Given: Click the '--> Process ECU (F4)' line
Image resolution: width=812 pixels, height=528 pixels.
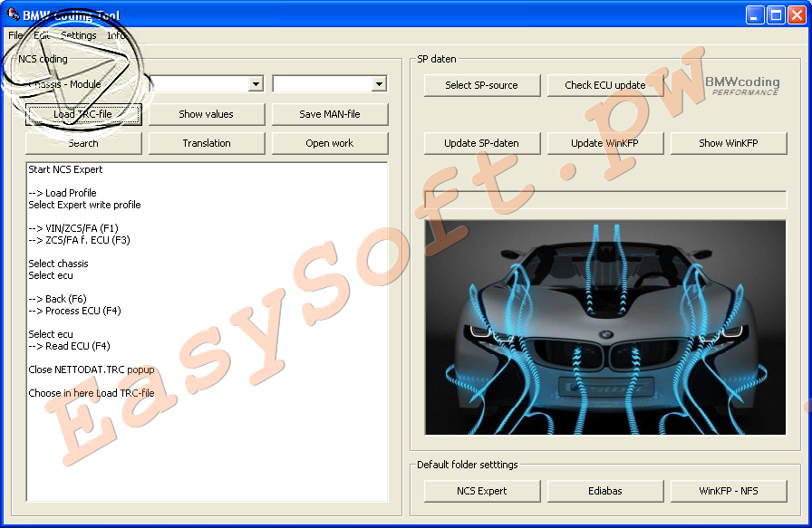Looking at the screenshot, I should click(74, 311).
